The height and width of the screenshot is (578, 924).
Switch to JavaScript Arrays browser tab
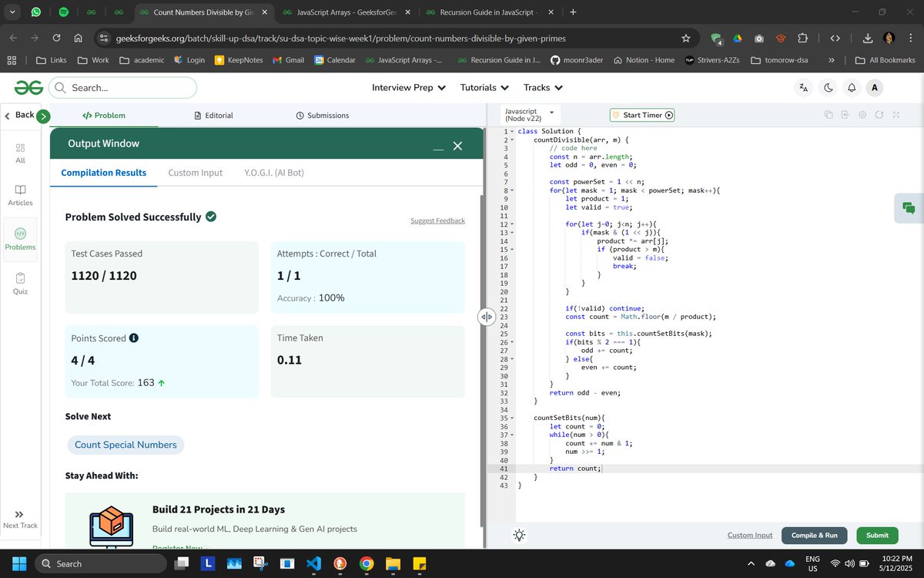click(x=346, y=12)
